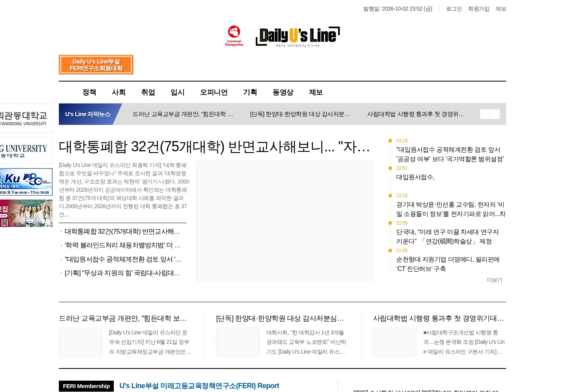This screenshot has height=392, width=565.
Task: Open card headline 사립대학법 시행령 통과후 첫 경영위기대…
Action: [438, 319]
